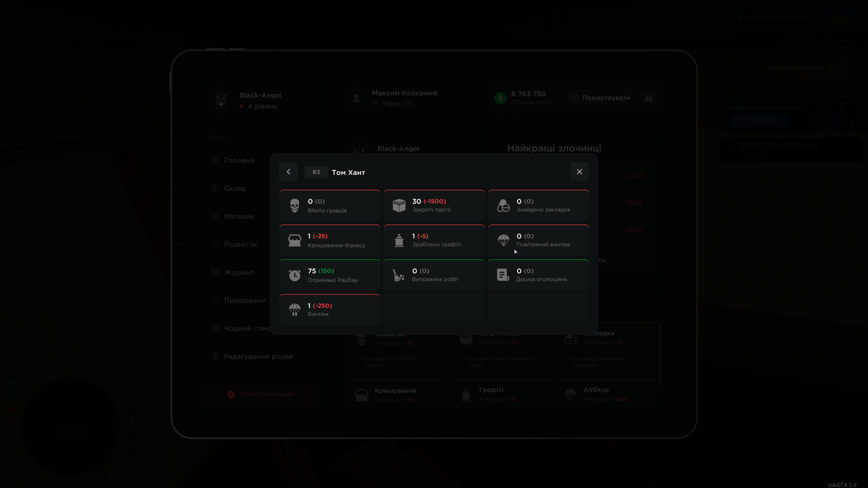This screenshot has width=868, height=488.
Task: Click the Black-Angel clan emblem icon
Action: (x=221, y=100)
